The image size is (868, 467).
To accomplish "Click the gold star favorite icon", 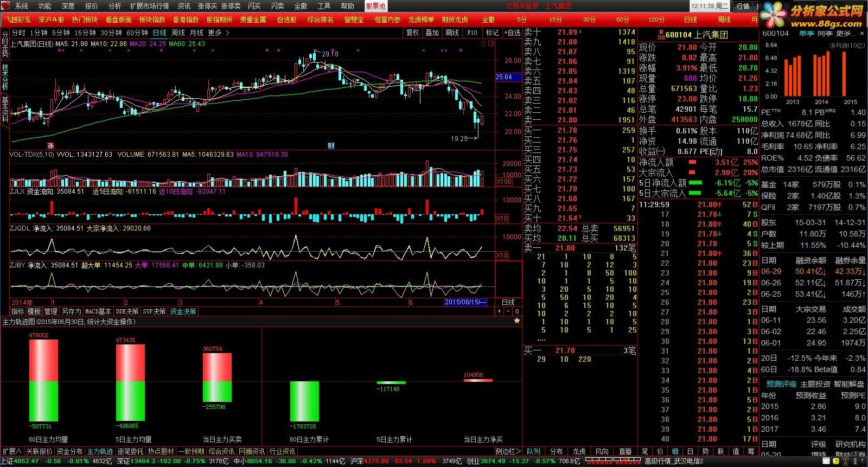I will point(517,321).
